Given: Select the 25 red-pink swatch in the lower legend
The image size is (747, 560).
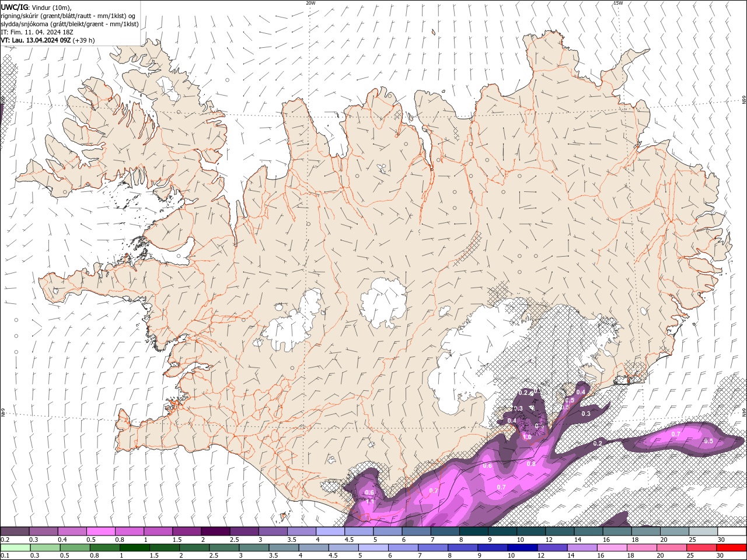Looking at the screenshot, I should [x=701, y=548].
